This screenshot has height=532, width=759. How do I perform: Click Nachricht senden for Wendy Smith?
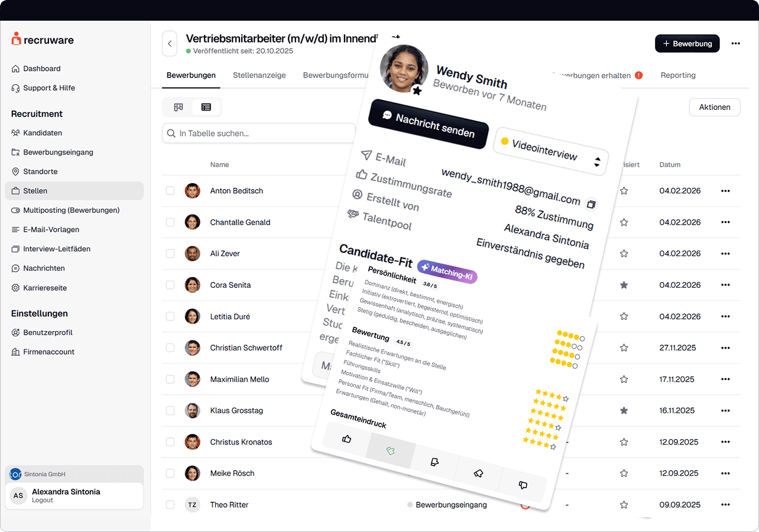(x=429, y=124)
